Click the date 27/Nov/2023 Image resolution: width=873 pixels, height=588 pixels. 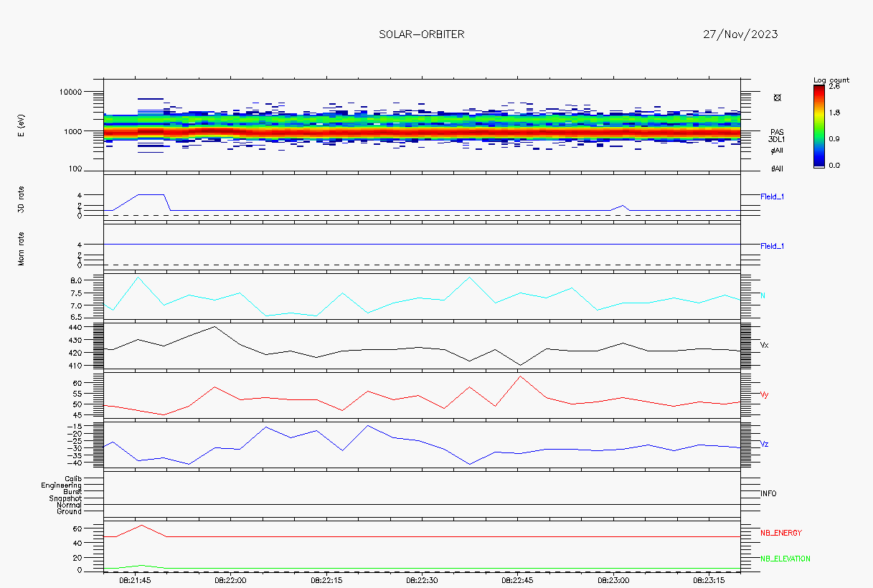741,34
